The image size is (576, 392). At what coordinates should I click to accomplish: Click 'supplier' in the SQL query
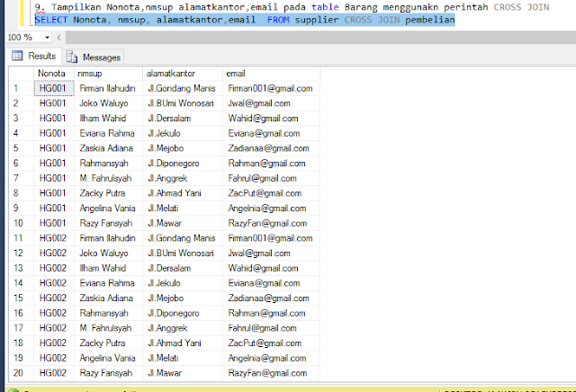tap(317, 20)
